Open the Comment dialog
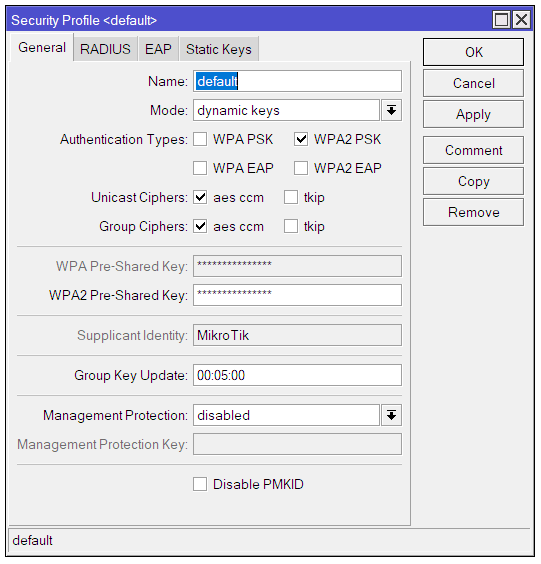The image size is (541, 564). pyautogui.click(x=473, y=150)
